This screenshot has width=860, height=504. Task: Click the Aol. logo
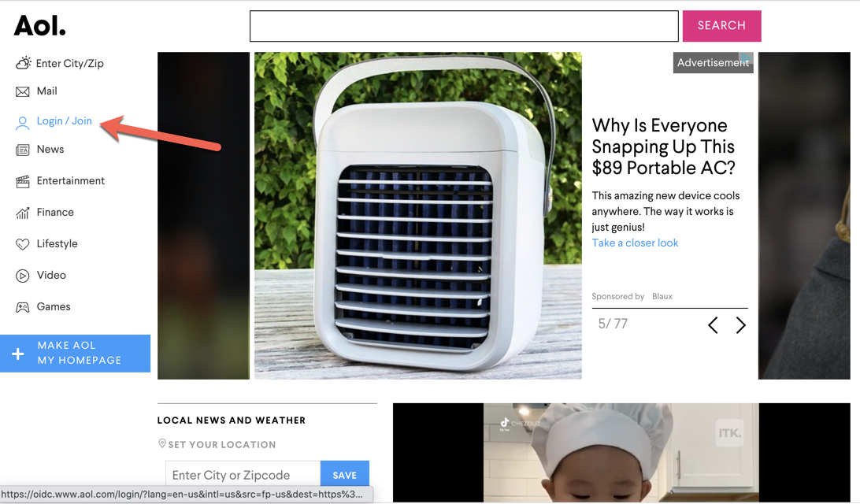click(x=39, y=25)
